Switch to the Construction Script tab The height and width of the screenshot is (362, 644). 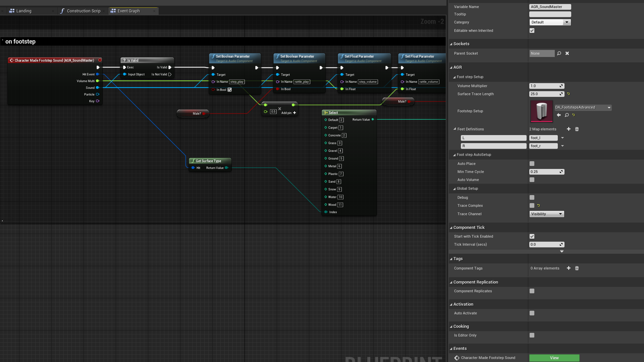click(x=83, y=11)
